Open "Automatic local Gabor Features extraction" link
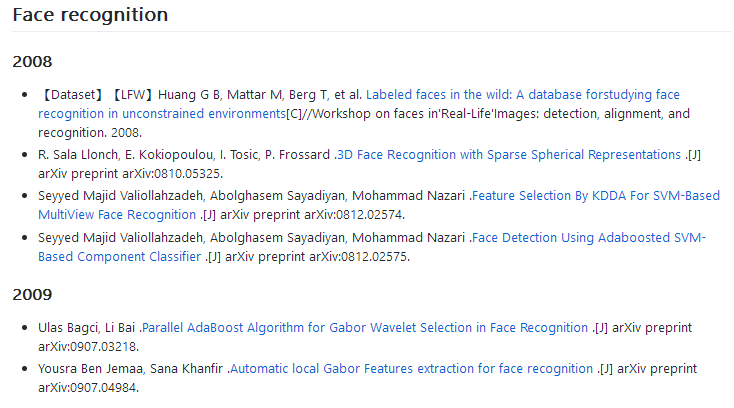The height and width of the screenshot is (408, 734). click(411, 369)
